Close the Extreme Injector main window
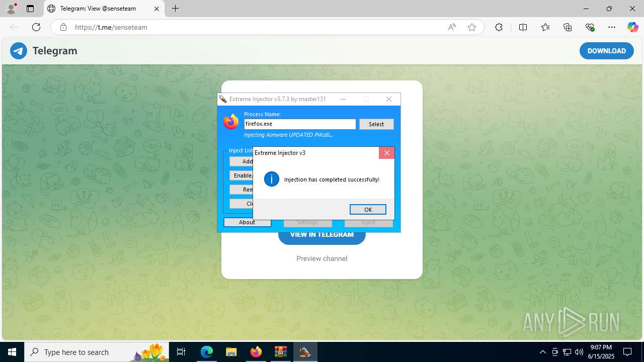This screenshot has width=644, height=362. pos(388,99)
